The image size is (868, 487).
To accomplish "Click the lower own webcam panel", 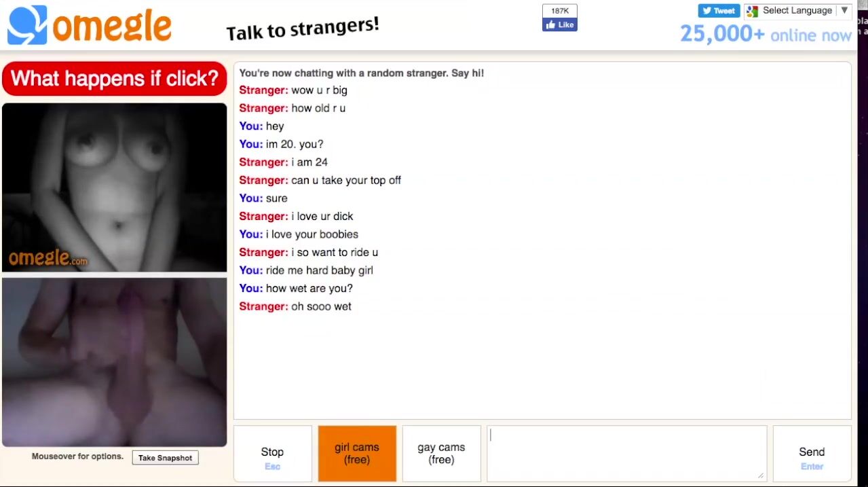I will 115,362.
